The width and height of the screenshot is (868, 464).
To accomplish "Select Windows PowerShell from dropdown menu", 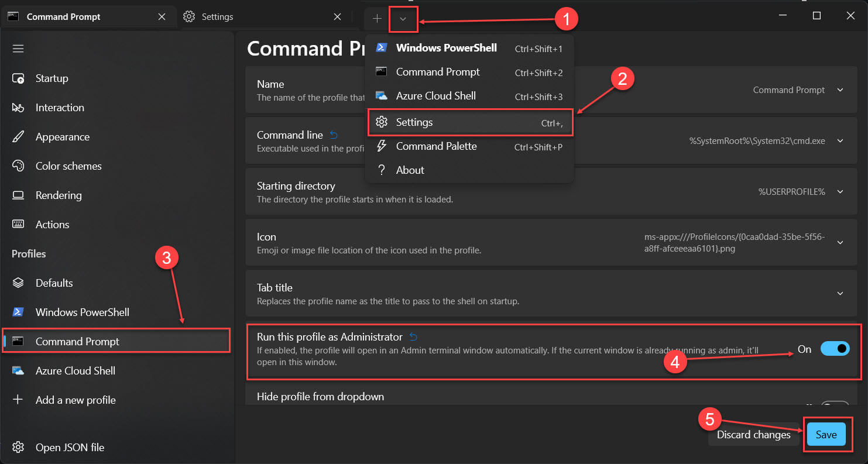I will pyautogui.click(x=469, y=48).
